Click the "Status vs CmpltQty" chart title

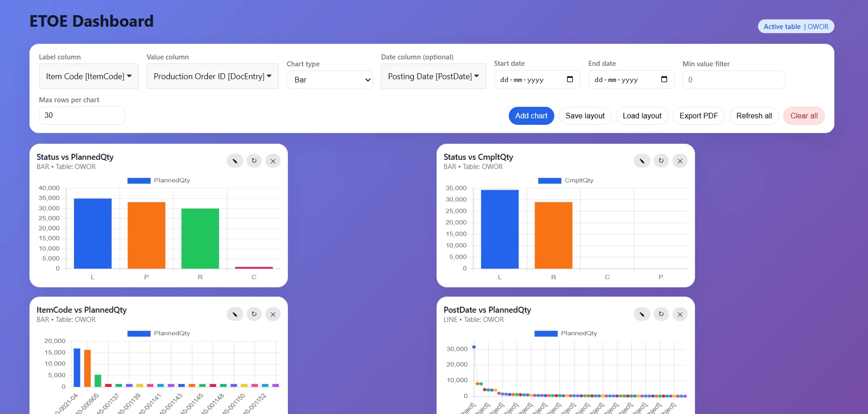coord(478,157)
